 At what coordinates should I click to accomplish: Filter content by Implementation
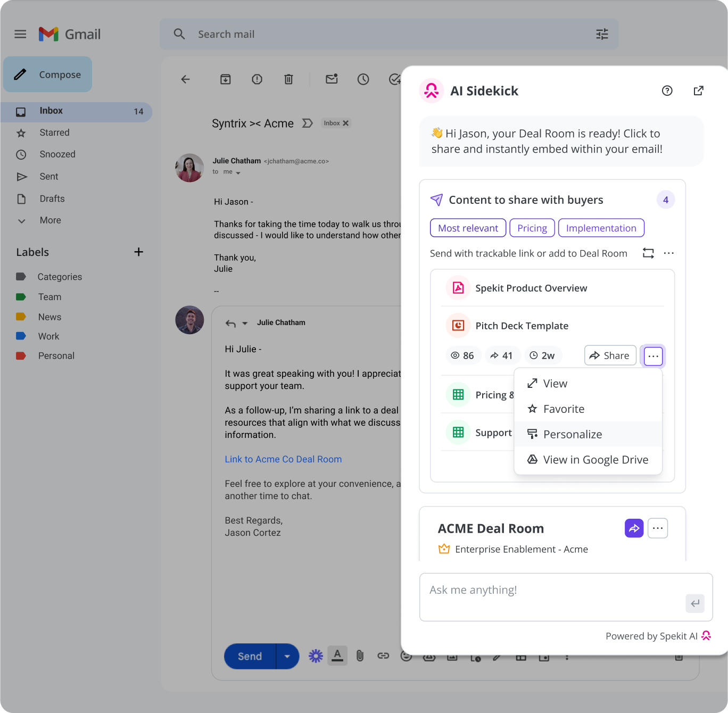pos(601,228)
